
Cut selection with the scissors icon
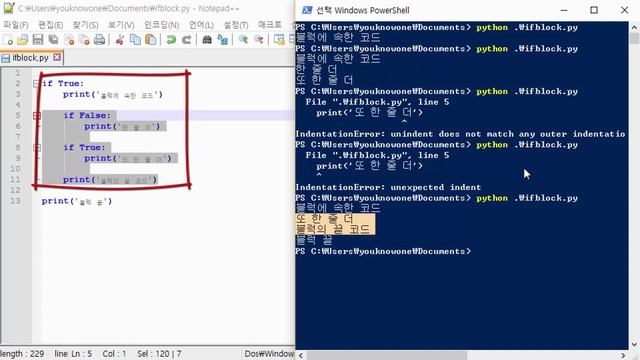(x=120, y=40)
